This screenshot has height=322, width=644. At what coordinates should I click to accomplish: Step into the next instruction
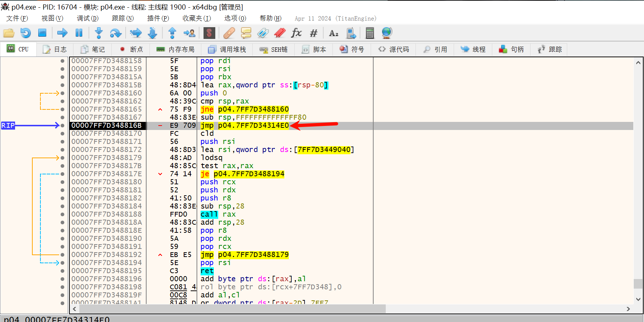pos(98,33)
